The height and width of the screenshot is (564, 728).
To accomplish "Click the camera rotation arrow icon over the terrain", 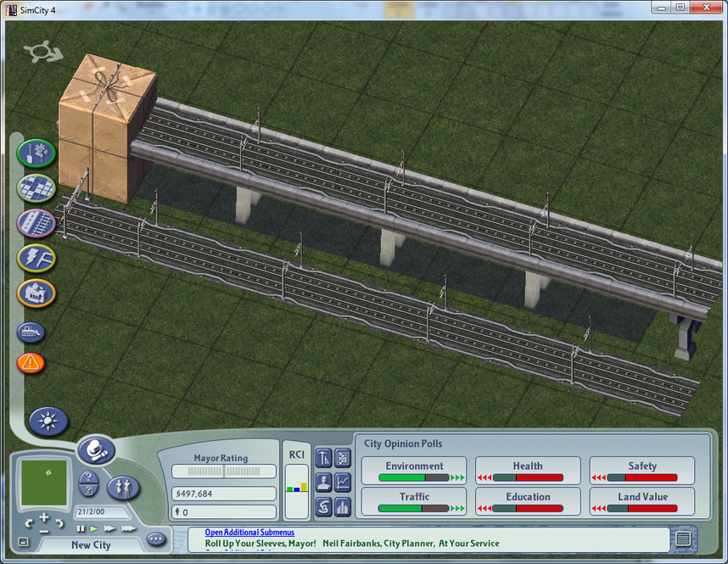I will point(43,52).
